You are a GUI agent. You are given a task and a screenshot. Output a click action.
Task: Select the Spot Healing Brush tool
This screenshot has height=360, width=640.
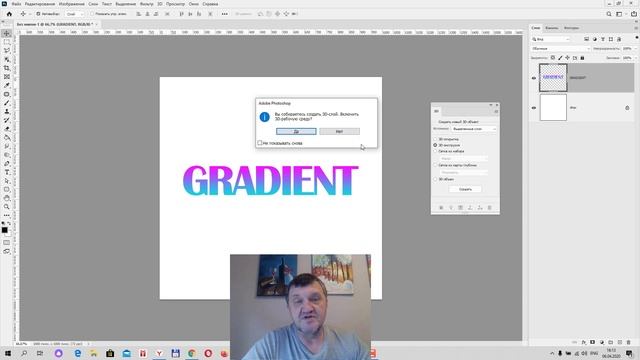pos(7,94)
